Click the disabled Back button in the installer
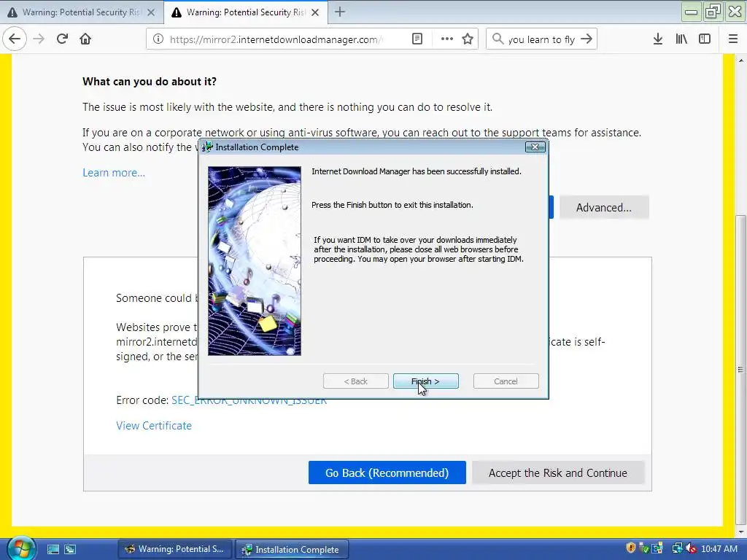The image size is (747, 560). point(355,381)
